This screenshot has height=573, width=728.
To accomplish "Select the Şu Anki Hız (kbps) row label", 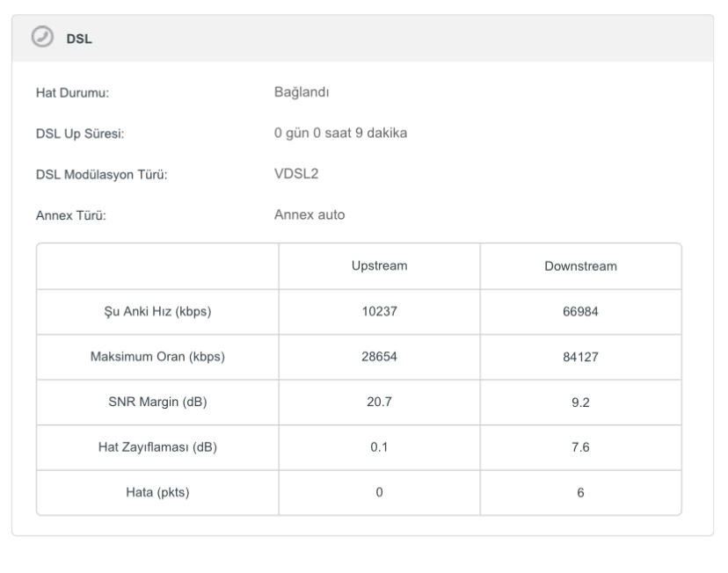I will click(157, 312).
